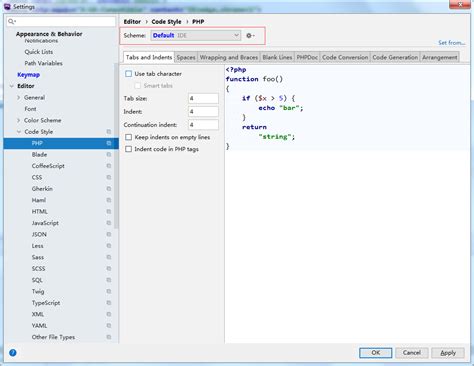
Task: Click the project-level icon beside JavaScript
Action: pyautogui.click(x=109, y=223)
